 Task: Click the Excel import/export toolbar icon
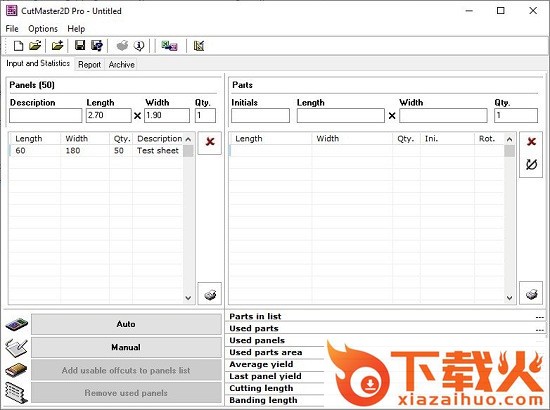click(x=169, y=46)
